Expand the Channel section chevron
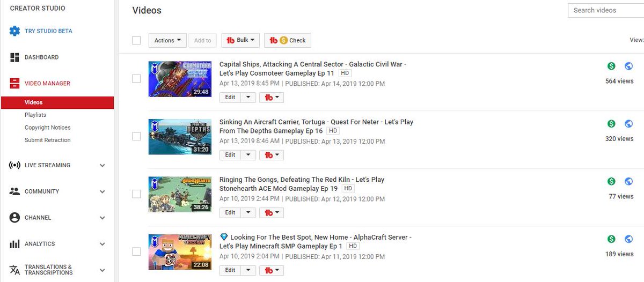 point(103,218)
